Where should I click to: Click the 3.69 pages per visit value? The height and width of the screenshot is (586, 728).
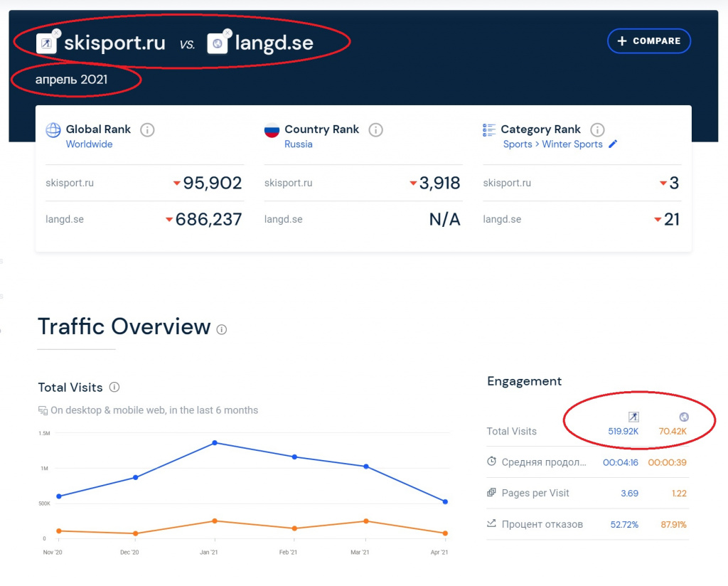[x=630, y=493]
